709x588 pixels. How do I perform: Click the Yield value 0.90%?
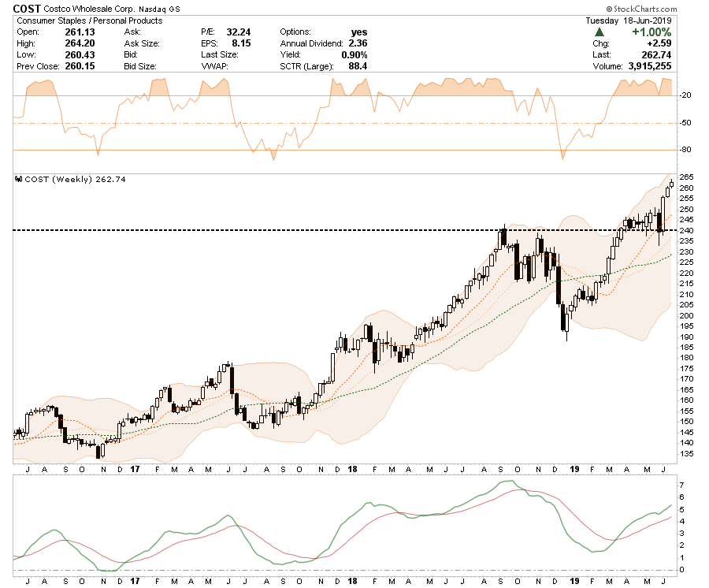(x=354, y=54)
